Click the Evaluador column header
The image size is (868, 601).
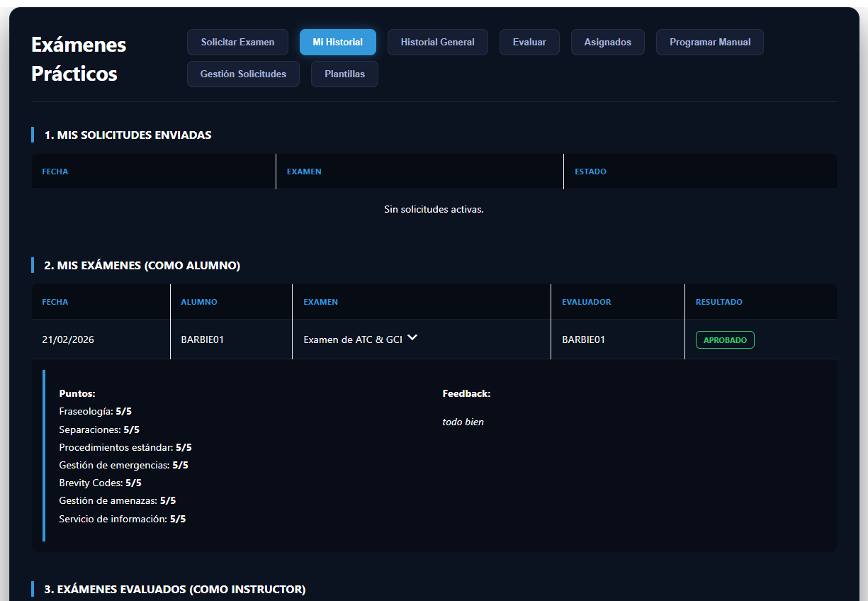point(586,302)
